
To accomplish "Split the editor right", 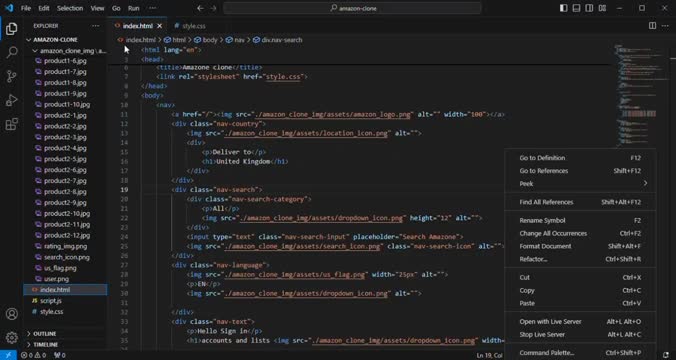I will point(652,26).
